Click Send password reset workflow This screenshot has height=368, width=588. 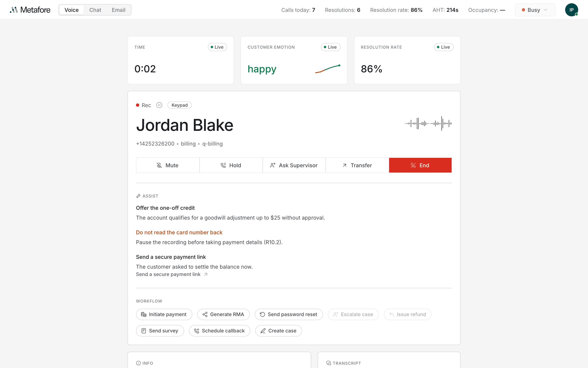[x=289, y=314]
